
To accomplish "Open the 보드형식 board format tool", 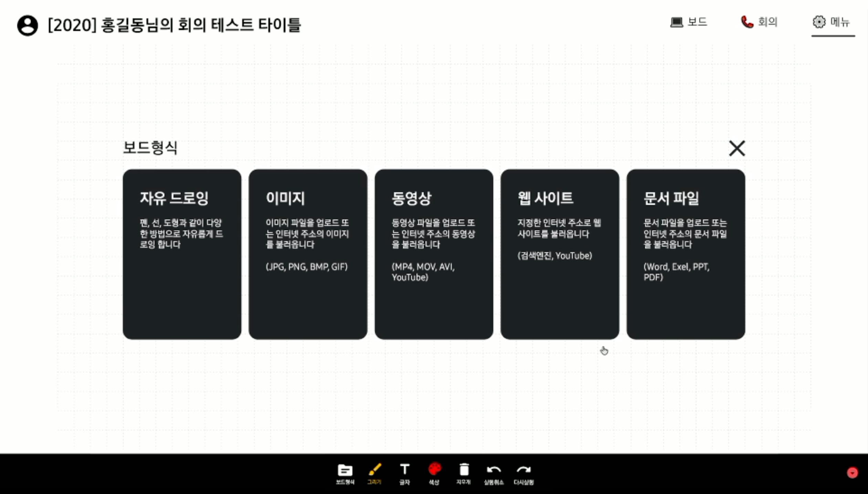I will point(345,473).
